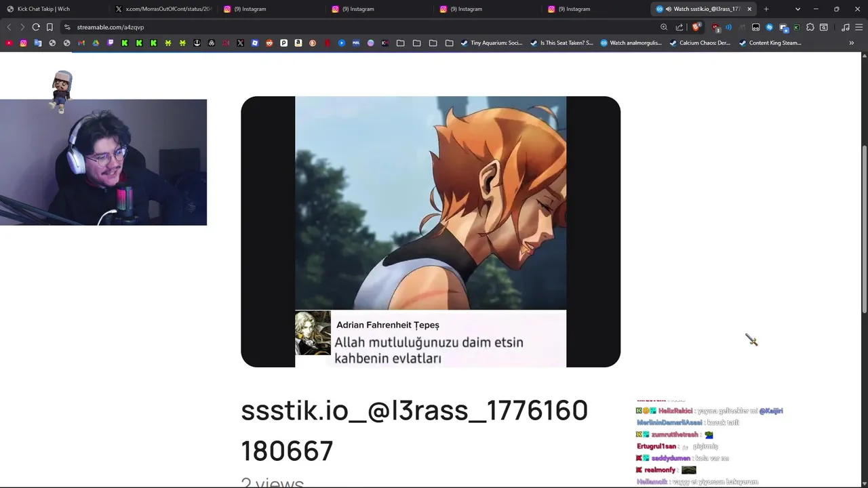Open the music note playlist icon
868x488 pixels.
tap(845, 27)
